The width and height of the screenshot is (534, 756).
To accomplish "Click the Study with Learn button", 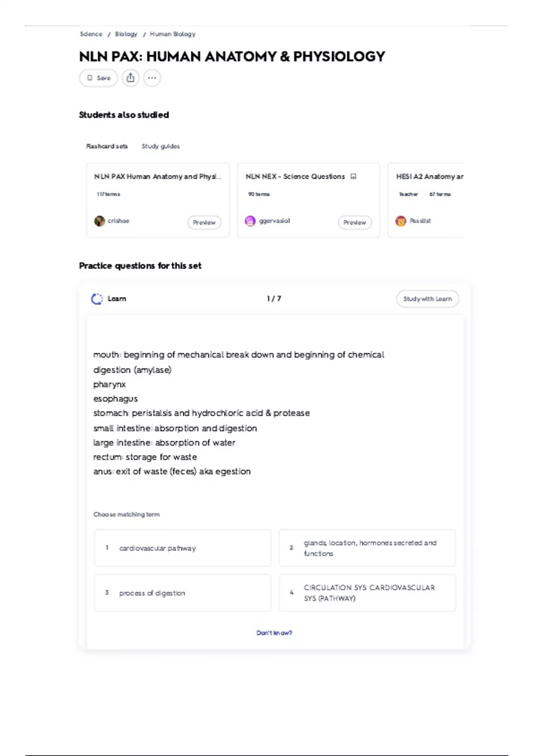I will coord(427,299).
